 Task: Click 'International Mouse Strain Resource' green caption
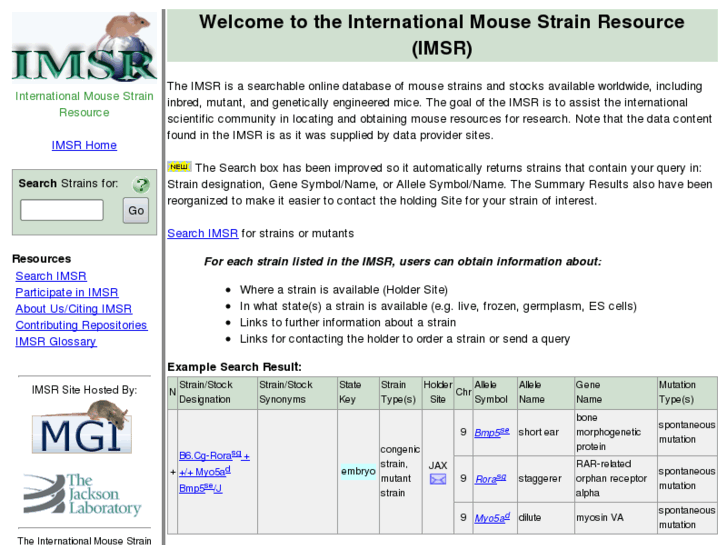click(84, 104)
